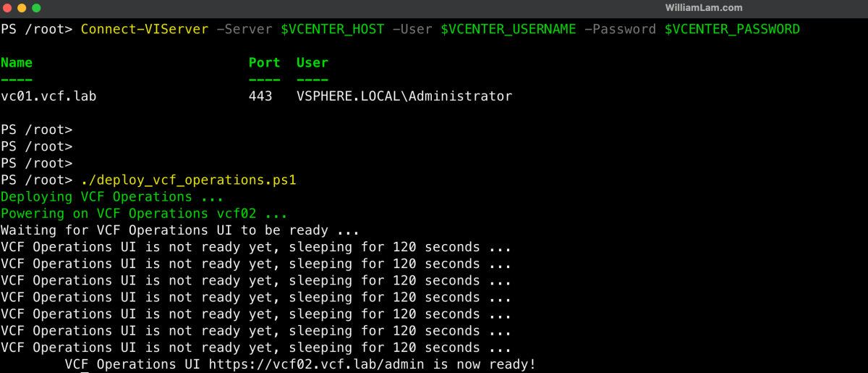Select the vc01.vcf.lab server name

tap(48, 96)
